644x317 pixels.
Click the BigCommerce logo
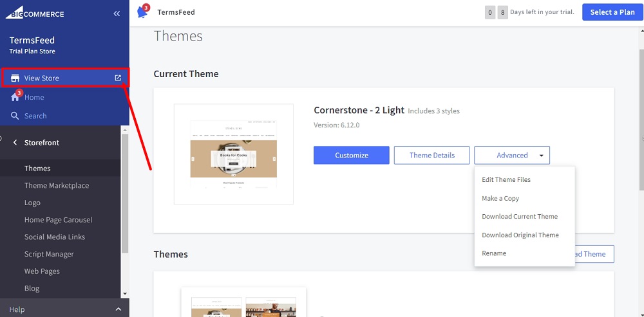(x=35, y=14)
